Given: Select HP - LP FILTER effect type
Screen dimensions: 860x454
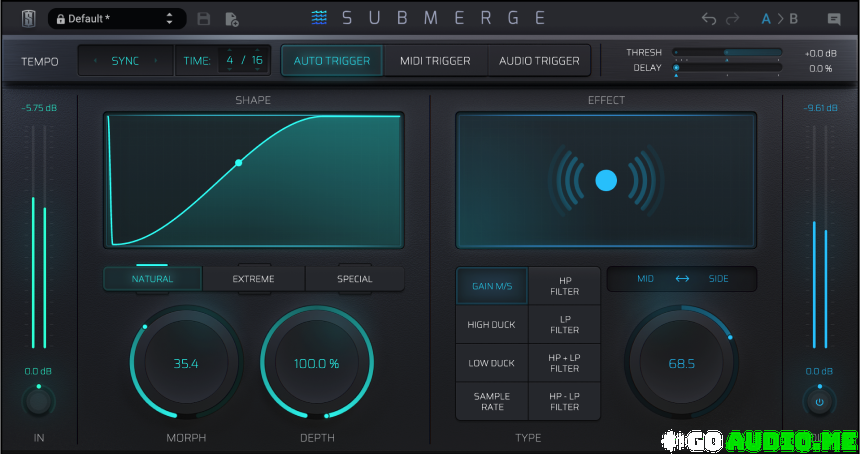Looking at the screenshot, I should click(564, 401).
